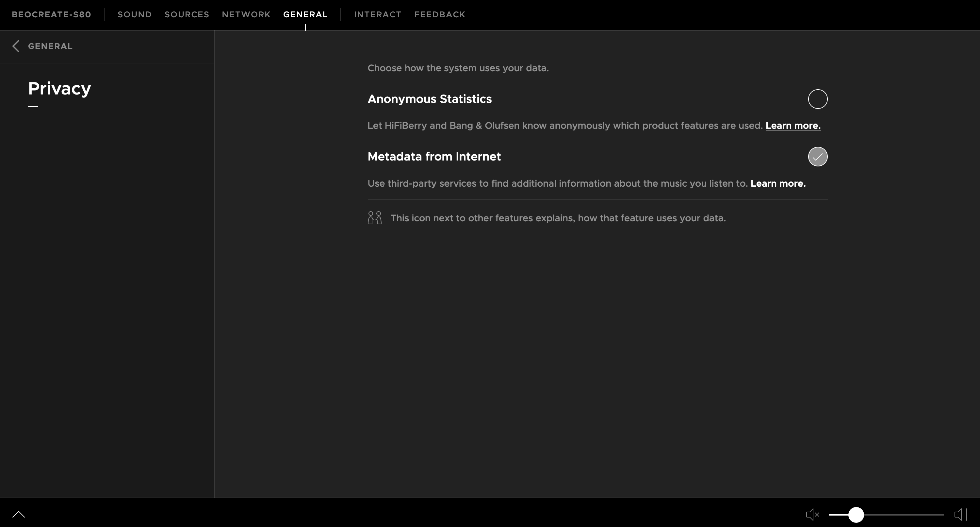This screenshot has height=527, width=980.
Task: Click the back chevron arrow icon
Action: [16, 46]
